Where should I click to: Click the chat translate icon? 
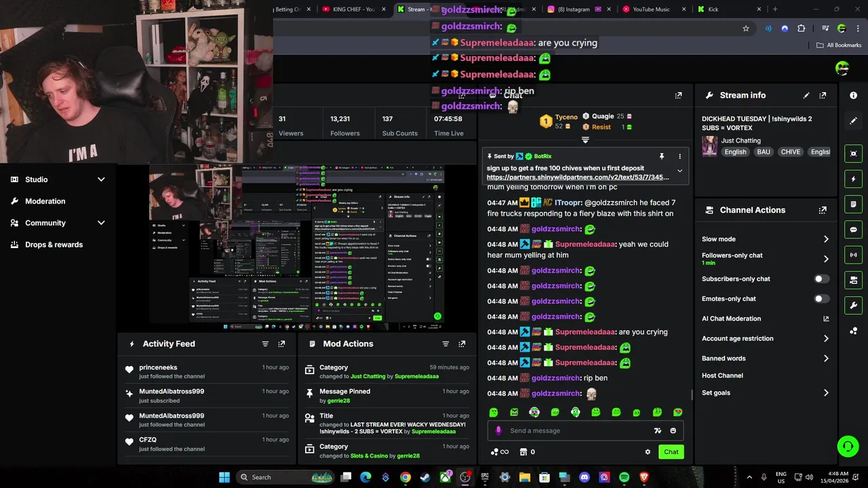click(657, 430)
